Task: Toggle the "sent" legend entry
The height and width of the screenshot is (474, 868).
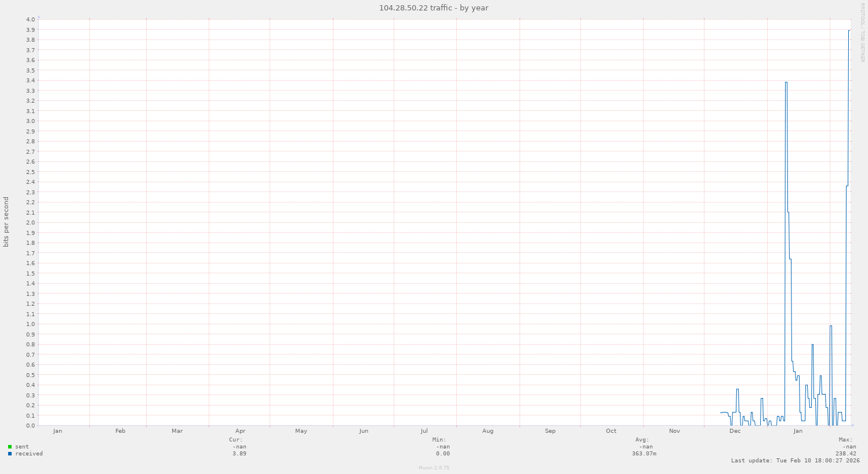Action: tap(21, 447)
